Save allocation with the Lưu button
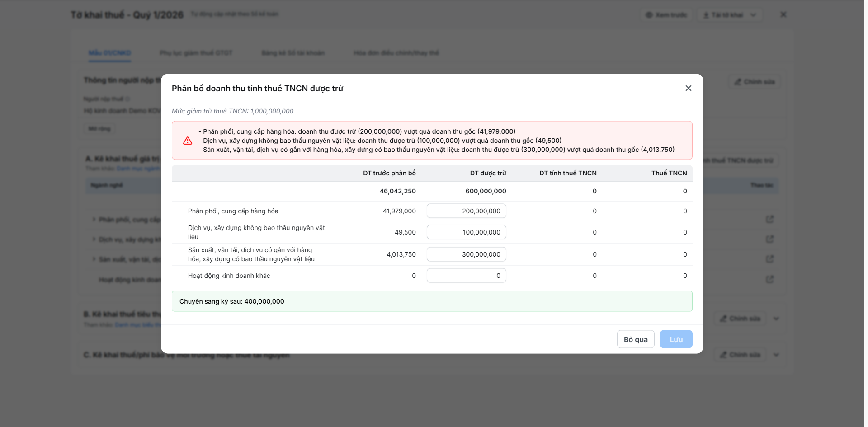 coord(676,339)
